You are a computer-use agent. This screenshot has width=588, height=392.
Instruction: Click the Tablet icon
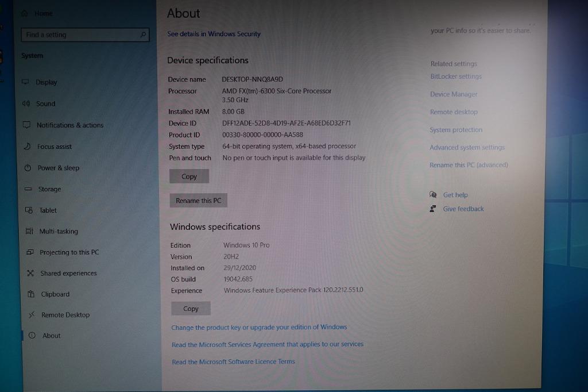[x=29, y=210]
